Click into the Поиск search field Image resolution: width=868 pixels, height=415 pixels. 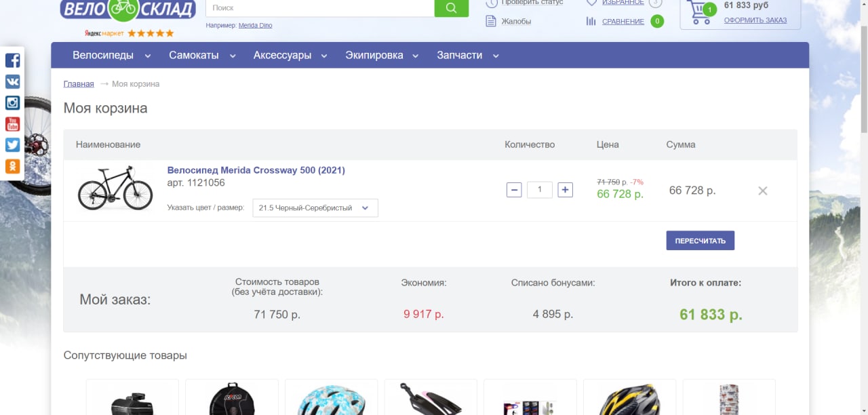320,8
